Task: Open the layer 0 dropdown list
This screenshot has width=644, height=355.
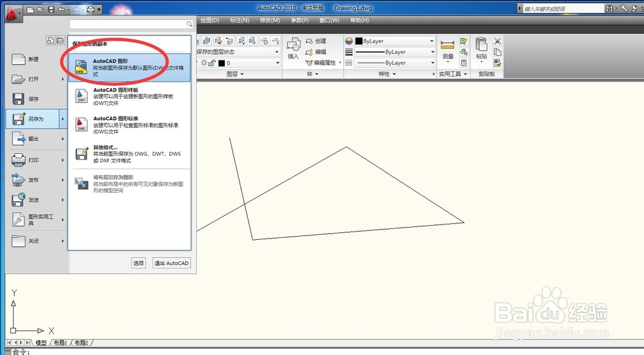Action: pos(277,63)
